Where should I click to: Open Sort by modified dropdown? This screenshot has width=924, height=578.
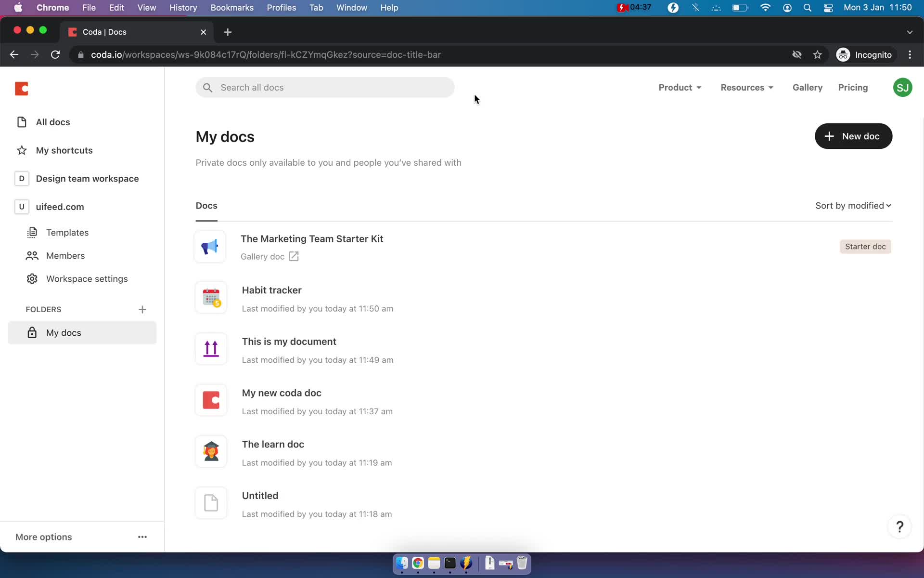pos(853,206)
